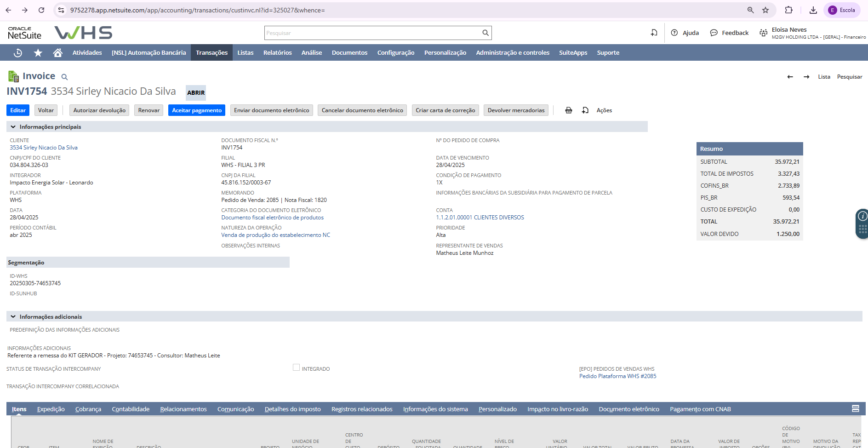Collapse the Informações principais section

(x=13, y=127)
